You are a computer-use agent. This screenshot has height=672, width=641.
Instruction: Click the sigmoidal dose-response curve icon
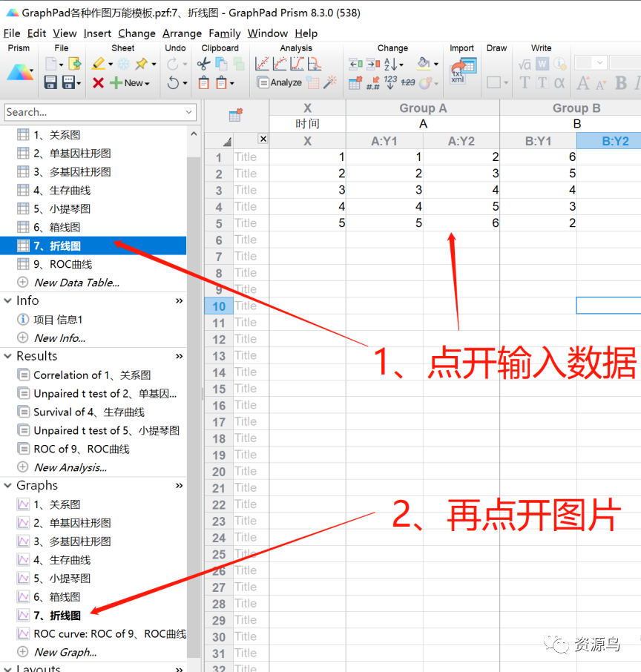click(x=298, y=64)
